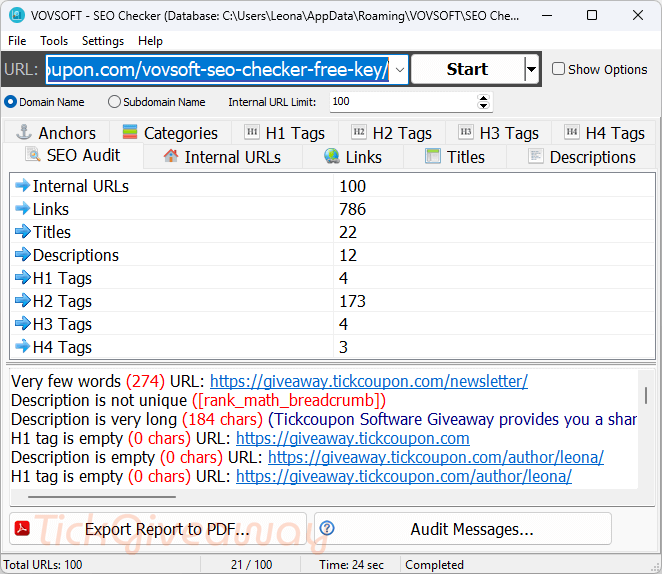Viewport: 662px width, 574px height.
Task: Open the newsletter URL link
Action: click(369, 381)
